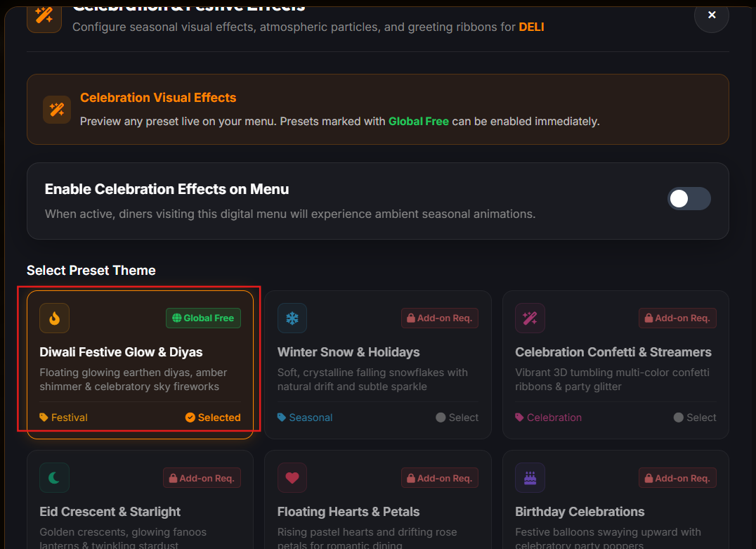Image resolution: width=756 pixels, height=549 pixels.
Task: Click the Eid Crescent & Starlight title
Action: point(110,512)
